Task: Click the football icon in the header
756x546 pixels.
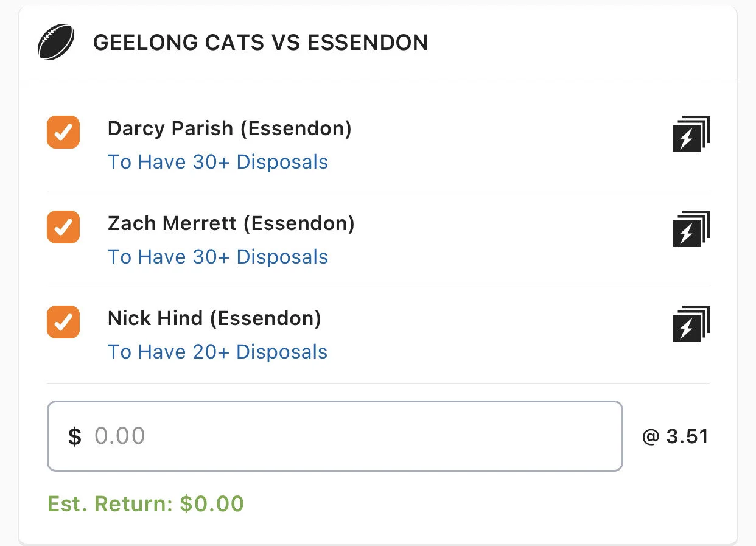Action: (x=56, y=43)
